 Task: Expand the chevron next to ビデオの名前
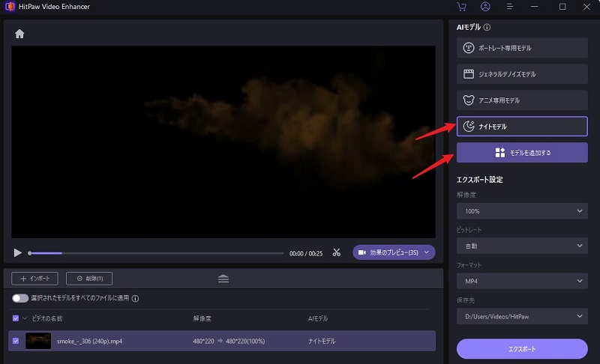[25, 318]
